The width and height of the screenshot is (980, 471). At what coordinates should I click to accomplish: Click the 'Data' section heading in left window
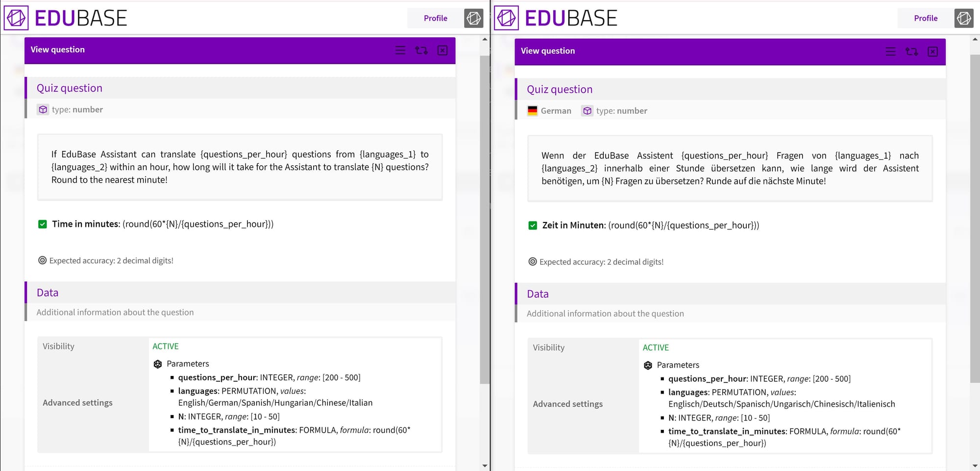(48, 293)
